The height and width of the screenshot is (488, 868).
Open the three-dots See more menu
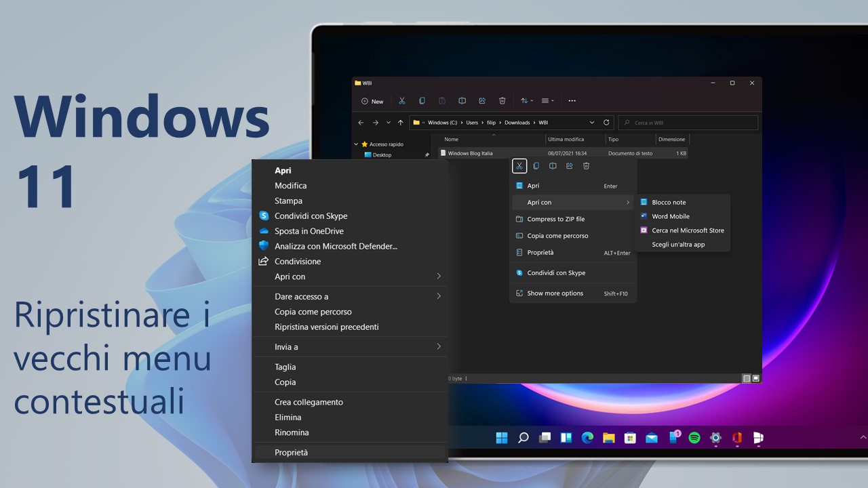[572, 101]
